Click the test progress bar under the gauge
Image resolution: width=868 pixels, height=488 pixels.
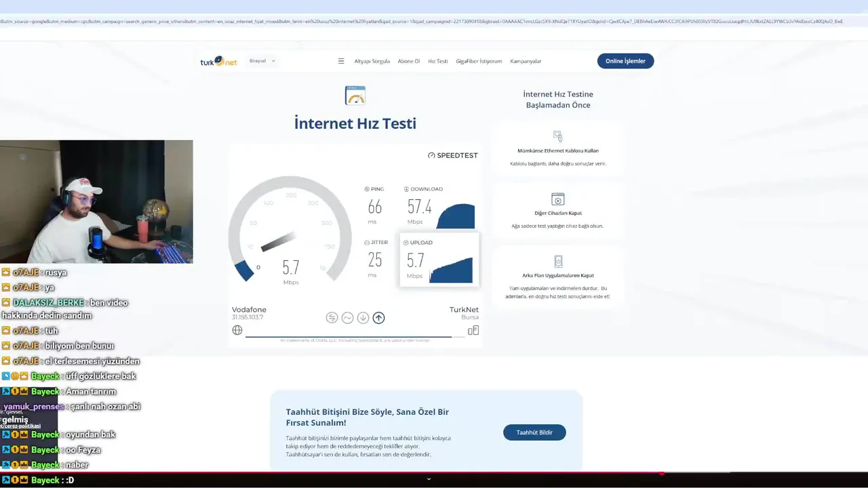(x=355, y=336)
